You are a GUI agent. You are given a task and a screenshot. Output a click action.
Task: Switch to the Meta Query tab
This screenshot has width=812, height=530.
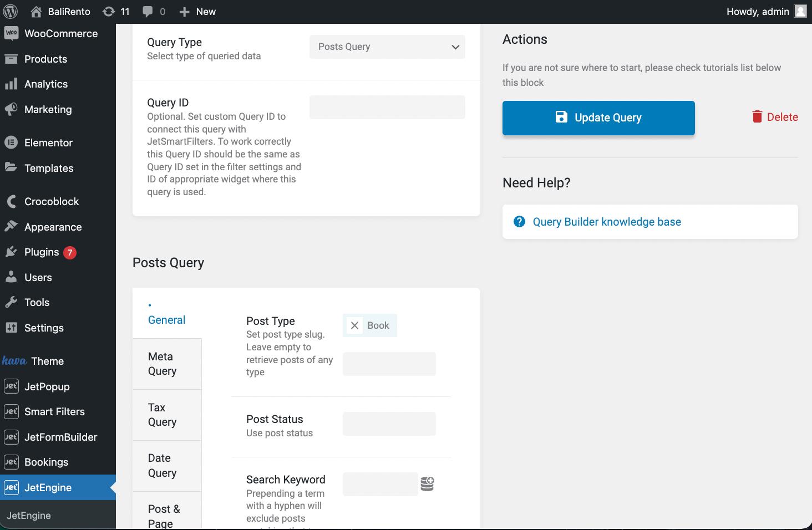[x=167, y=364]
